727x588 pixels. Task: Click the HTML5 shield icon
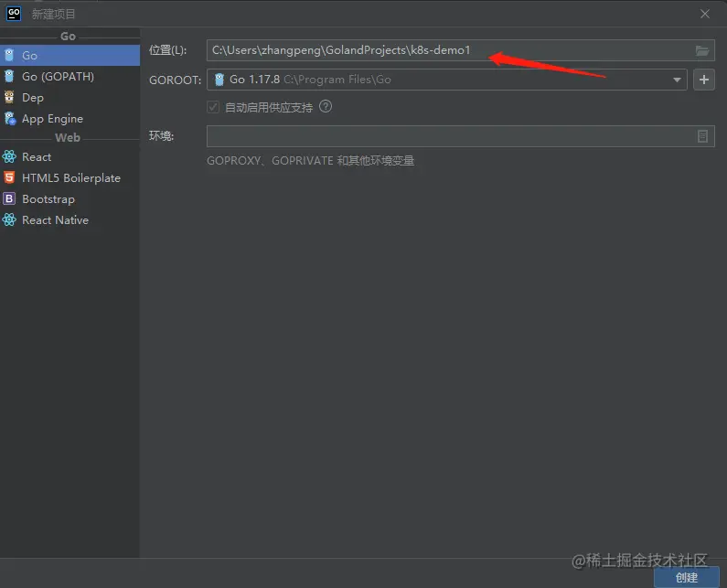[x=9, y=177]
